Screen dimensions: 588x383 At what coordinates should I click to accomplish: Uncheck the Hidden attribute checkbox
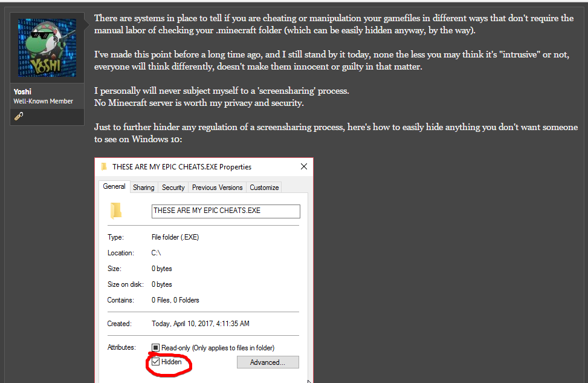[155, 362]
